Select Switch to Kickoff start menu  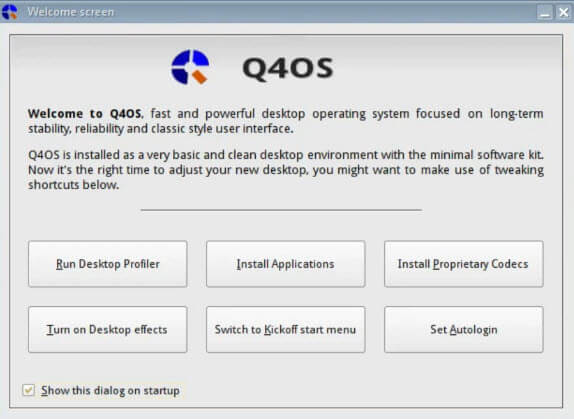coord(286,329)
